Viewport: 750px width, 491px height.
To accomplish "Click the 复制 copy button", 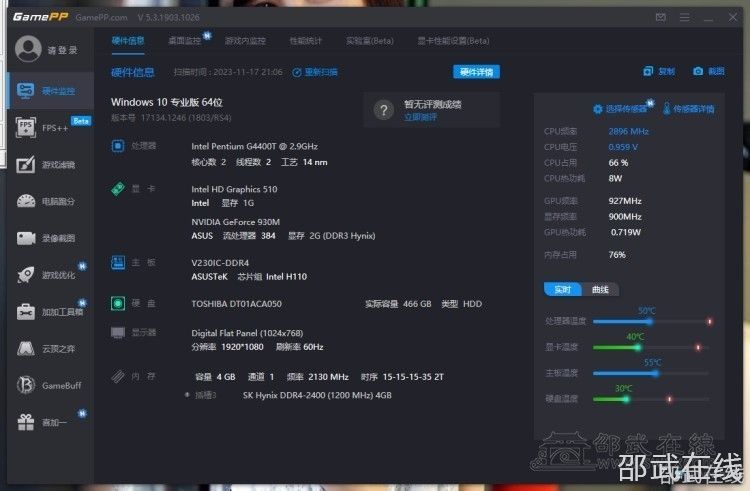I will [659, 71].
